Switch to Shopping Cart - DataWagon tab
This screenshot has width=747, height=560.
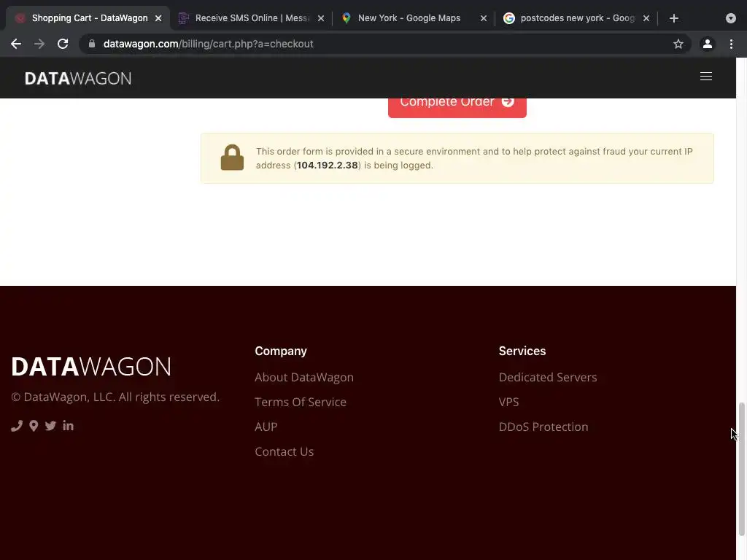pyautogui.click(x=88, y=18)
